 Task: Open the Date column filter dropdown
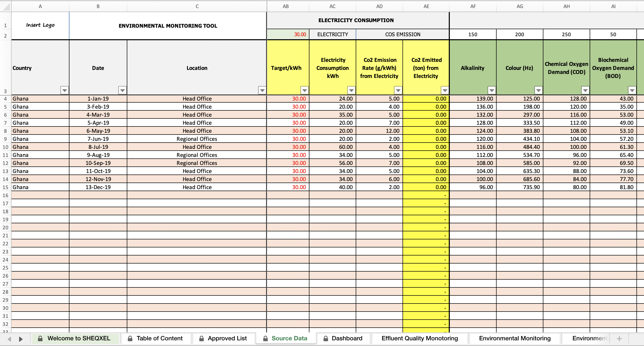[x=123, y=90]
